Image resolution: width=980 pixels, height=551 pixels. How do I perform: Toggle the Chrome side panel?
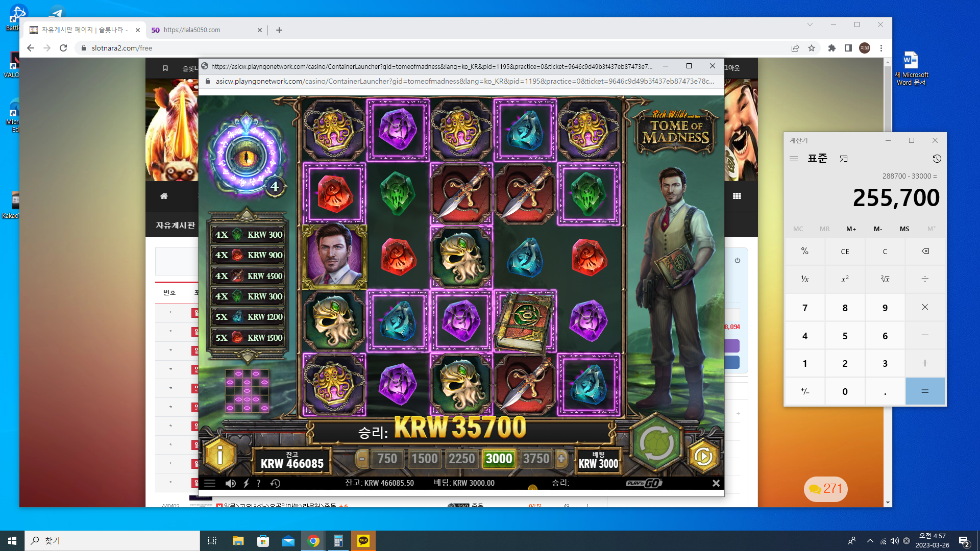tap(848, 48)
